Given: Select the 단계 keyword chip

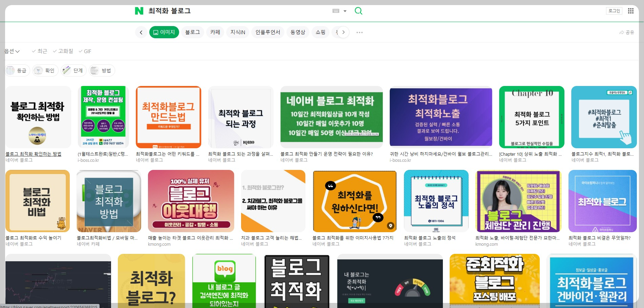Looking at the screenshot, I should click(x=74, y=70).
